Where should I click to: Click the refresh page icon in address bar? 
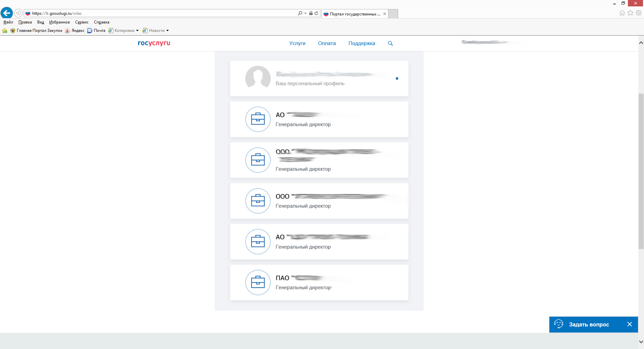(316, 13)
